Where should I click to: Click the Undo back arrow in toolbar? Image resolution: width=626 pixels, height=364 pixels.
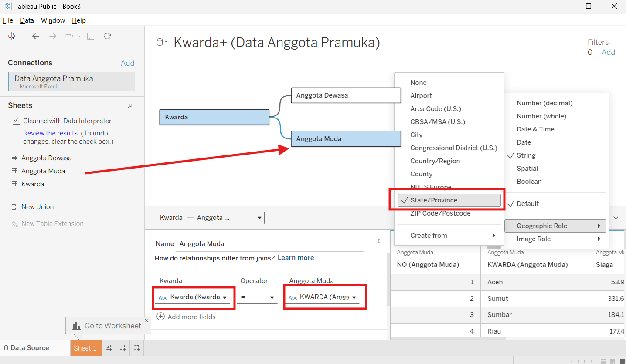36,36
